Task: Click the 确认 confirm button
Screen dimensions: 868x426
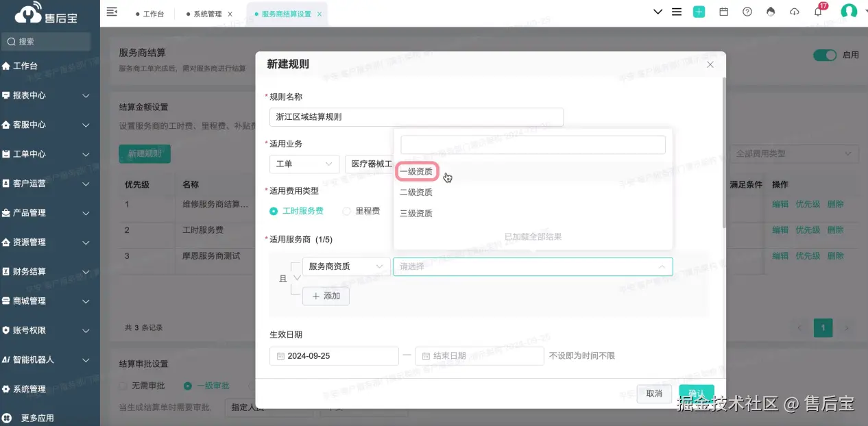Action: (696, 393)
